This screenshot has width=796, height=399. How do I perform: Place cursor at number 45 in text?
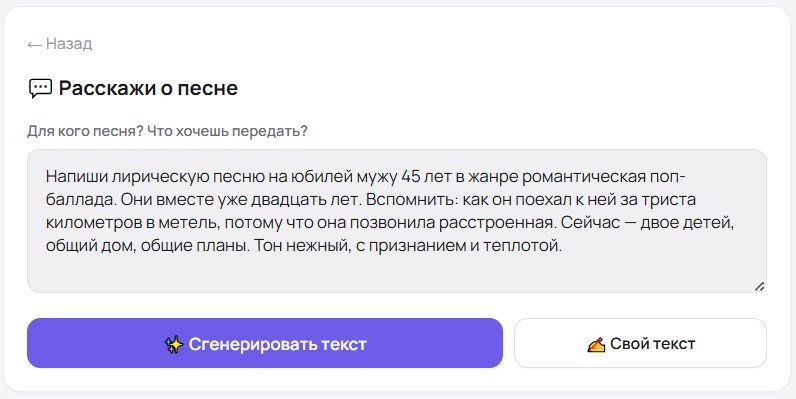tap(411, 177)
